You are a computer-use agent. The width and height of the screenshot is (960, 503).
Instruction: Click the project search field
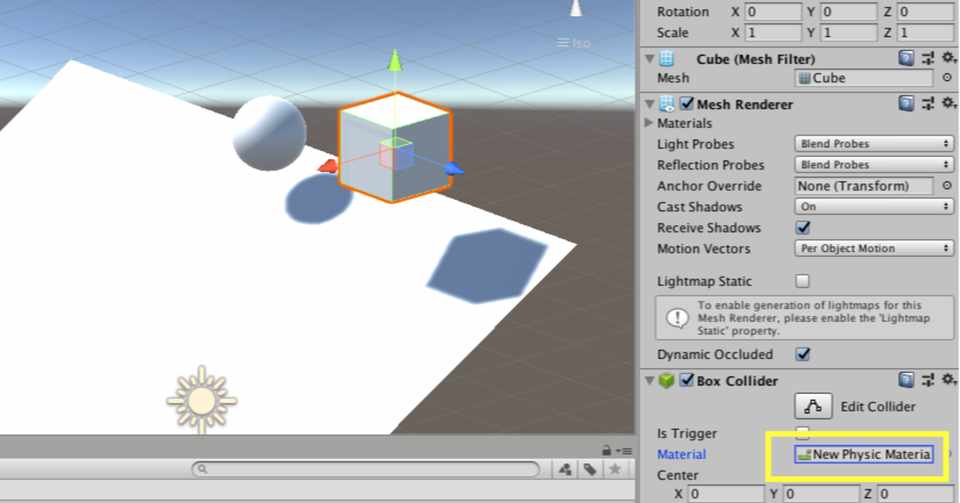pyautogui.click(x=366, y=469)
